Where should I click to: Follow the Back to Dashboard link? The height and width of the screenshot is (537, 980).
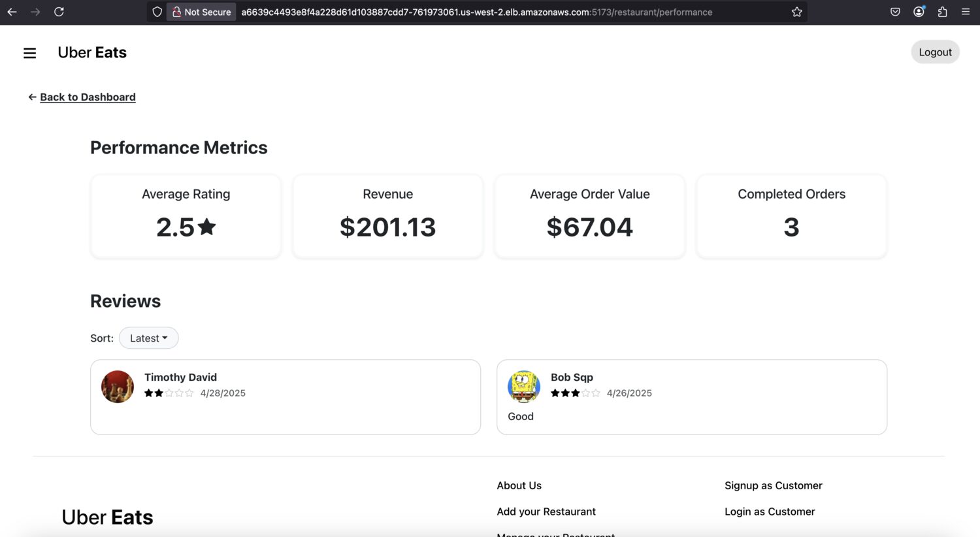click(x=88, y=97)
